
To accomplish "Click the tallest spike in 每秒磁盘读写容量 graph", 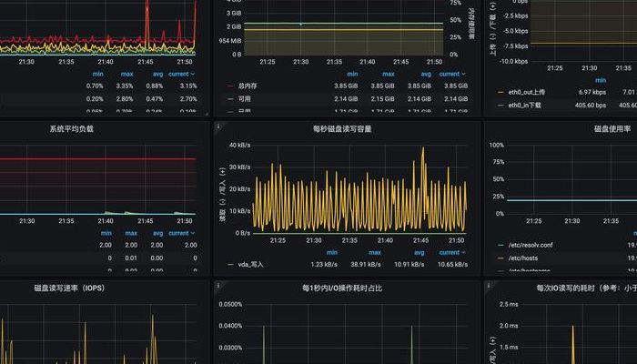I will 422,148.
